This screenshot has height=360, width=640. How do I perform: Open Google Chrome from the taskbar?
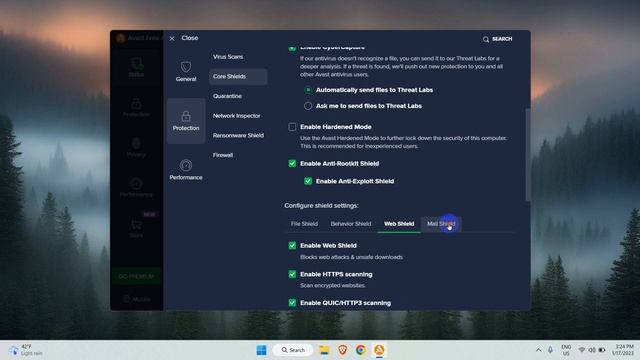(x=361, y=350)
